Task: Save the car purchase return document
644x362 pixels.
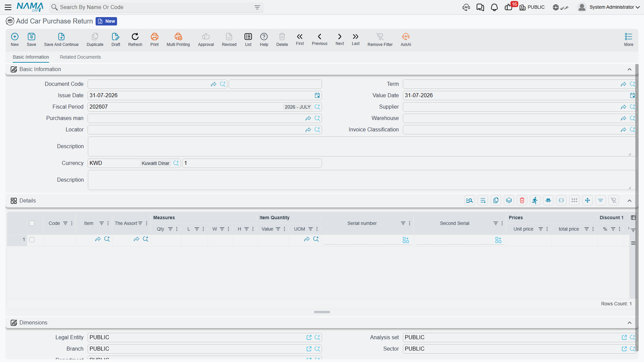Action: click(x=32, y=40)
